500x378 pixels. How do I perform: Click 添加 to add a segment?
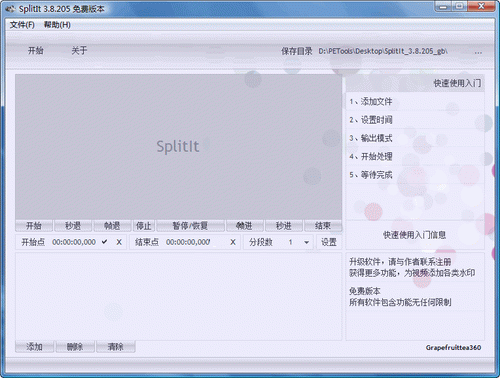[34, 347]
